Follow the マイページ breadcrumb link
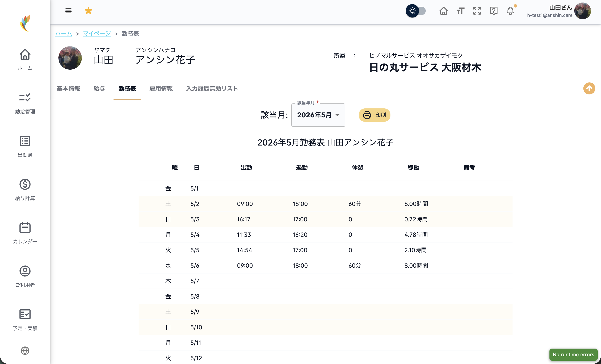The height and width of the screenshot is (364, 601). [x=97, y=33]
